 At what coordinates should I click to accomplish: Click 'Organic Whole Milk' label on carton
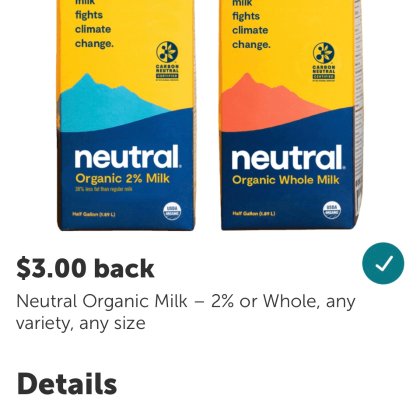pos(286,180)
